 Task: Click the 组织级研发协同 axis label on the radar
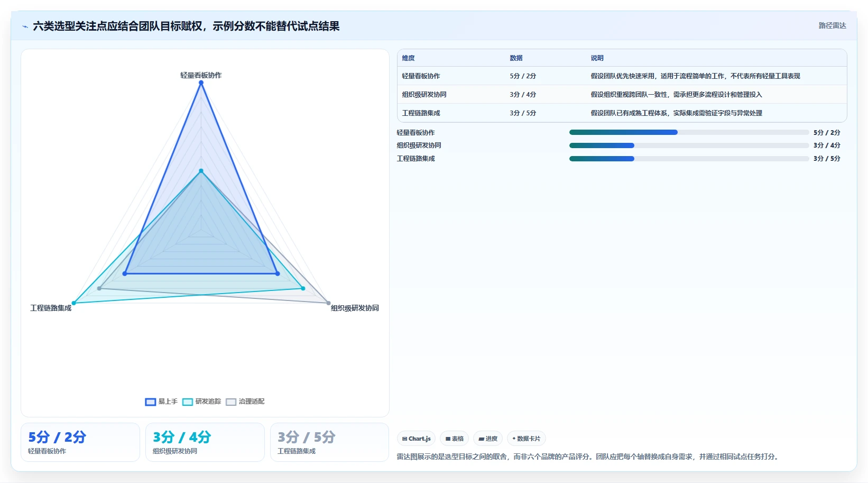click(355, 308)
